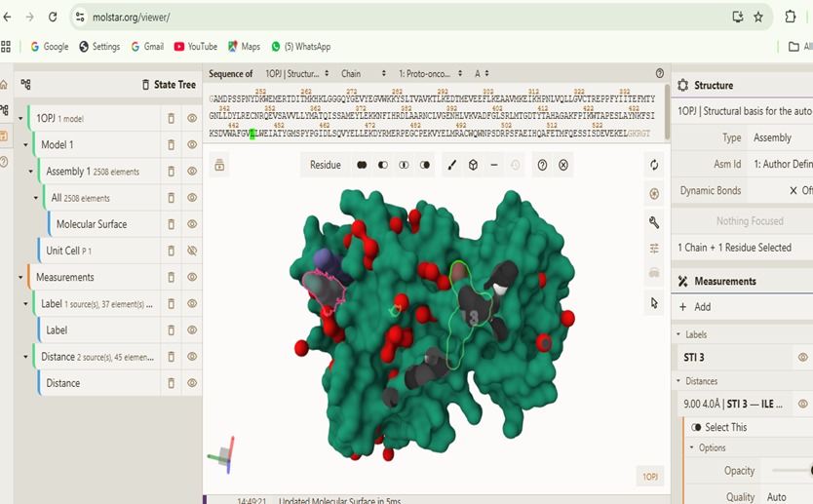Click the union selection icon beside Residue
The width and height of the screenshot is (813, 504).
click(x=362, y=165)
